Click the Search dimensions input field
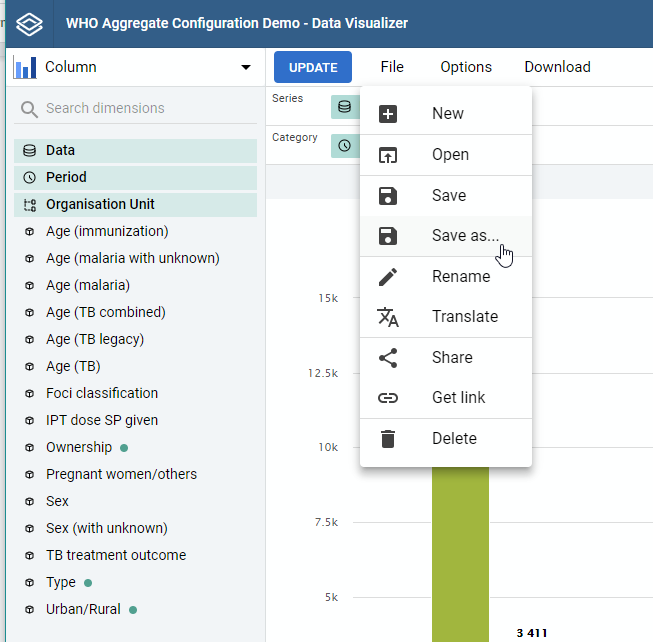Image resolution: width=653 pixels, height=642 pixels. [x=135, y=108]
